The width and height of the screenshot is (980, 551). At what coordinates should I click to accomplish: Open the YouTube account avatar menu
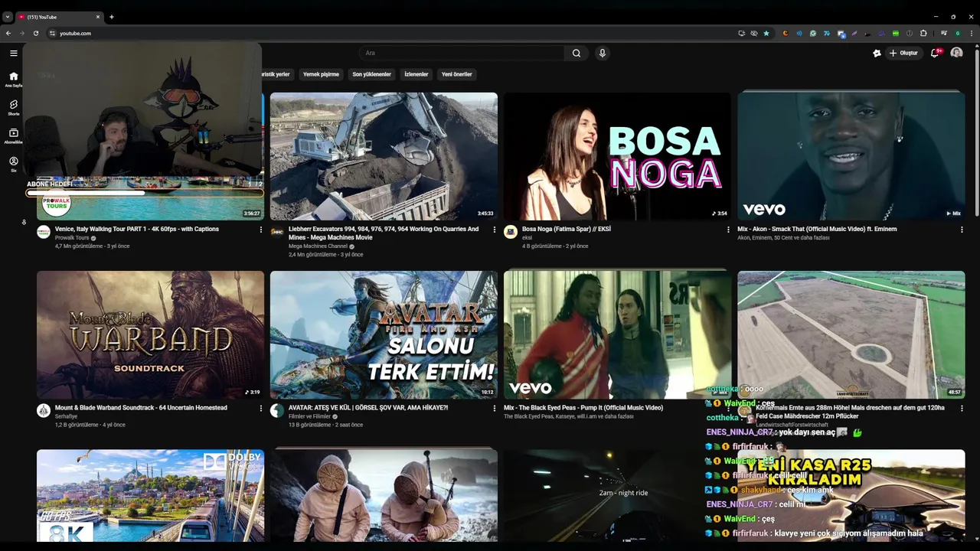click(x=956, y=53)
